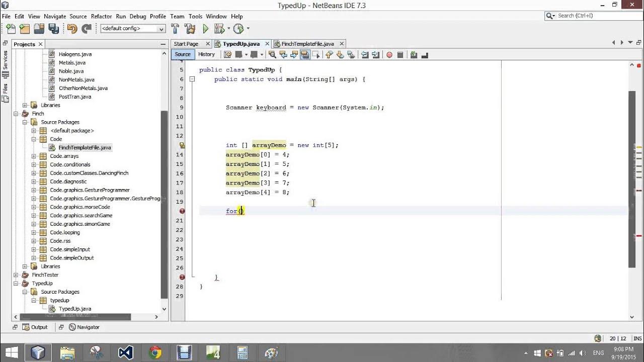Click the editor vertical scrollbar
The height and width of the screenshot is (362, 644).
tap(632, 179)
